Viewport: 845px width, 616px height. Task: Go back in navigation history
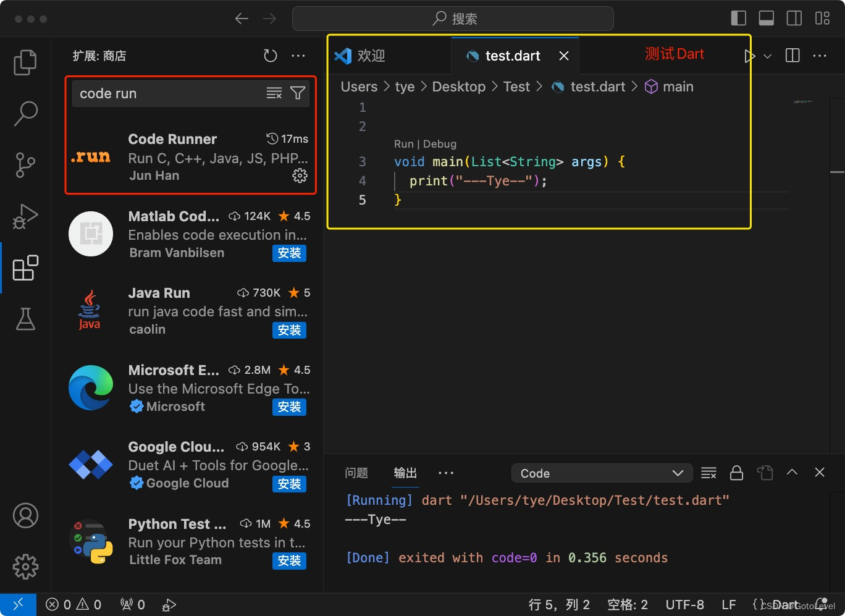click(242, 19)
